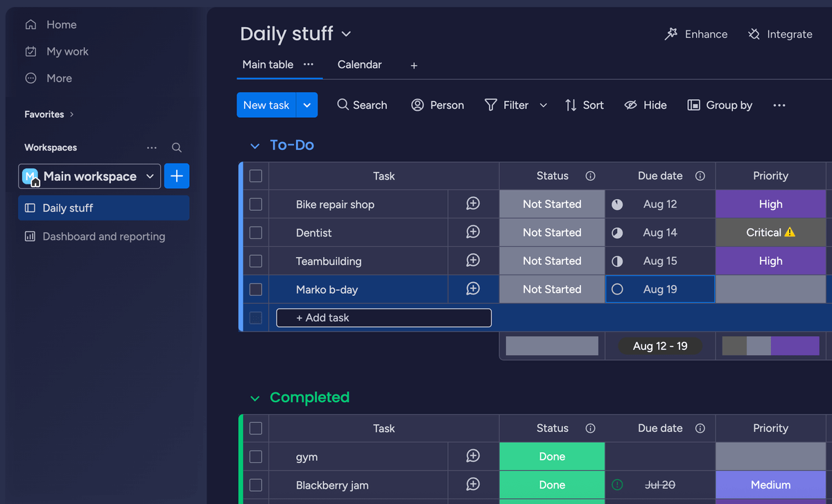Image resolution: width=832 pixels, height=504 pixels.
Task: Click the Hide columns eye icon
Action: tap(630, 105)
